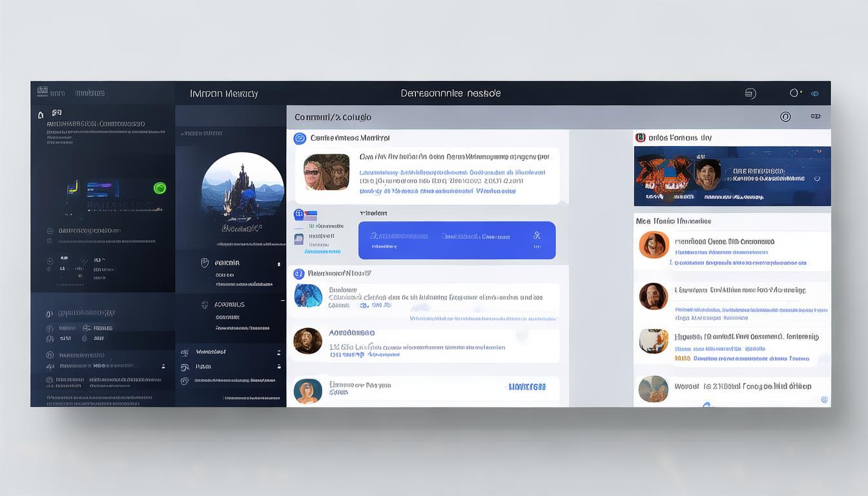Click the shield icon in the dark profile panel
Viewport: 868px width, 496px height.
205,263
